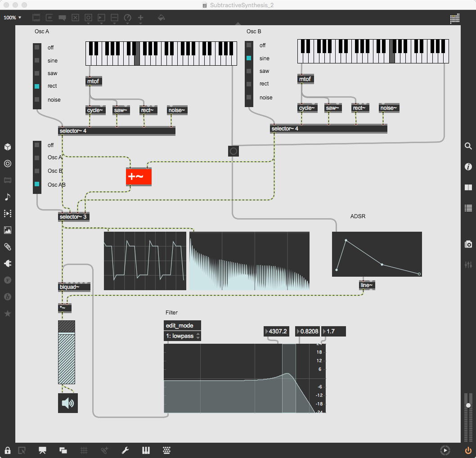Click the keyboard icon in bottom toolbar
476x458 pixels.
click(166, 450)
